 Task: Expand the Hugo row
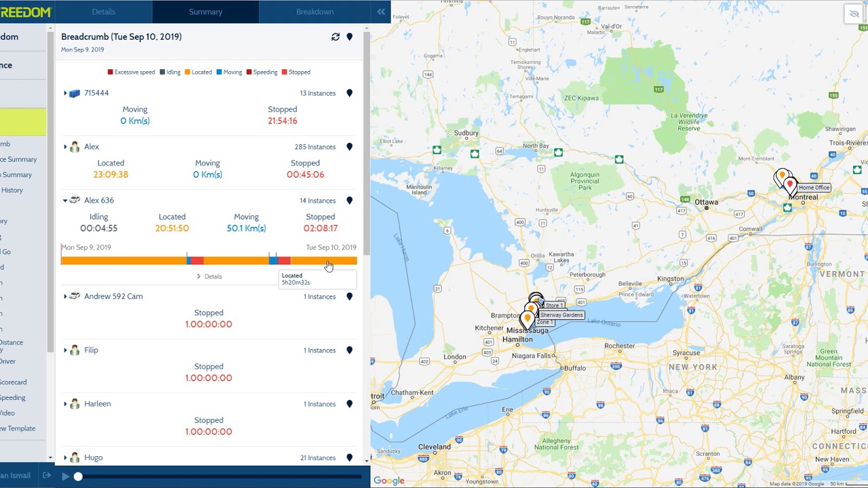(x=65, y=457)
